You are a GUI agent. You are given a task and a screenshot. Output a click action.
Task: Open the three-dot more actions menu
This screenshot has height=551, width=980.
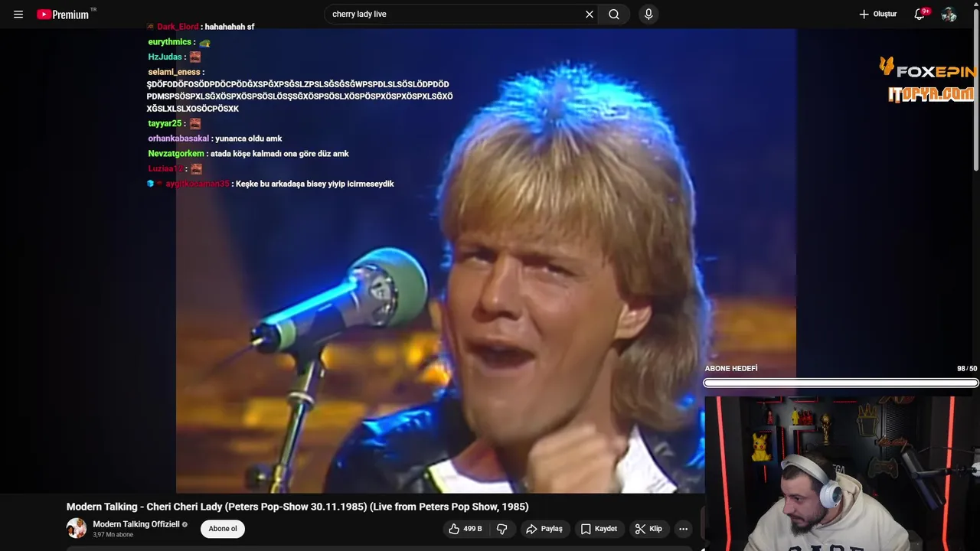(683, 529)
